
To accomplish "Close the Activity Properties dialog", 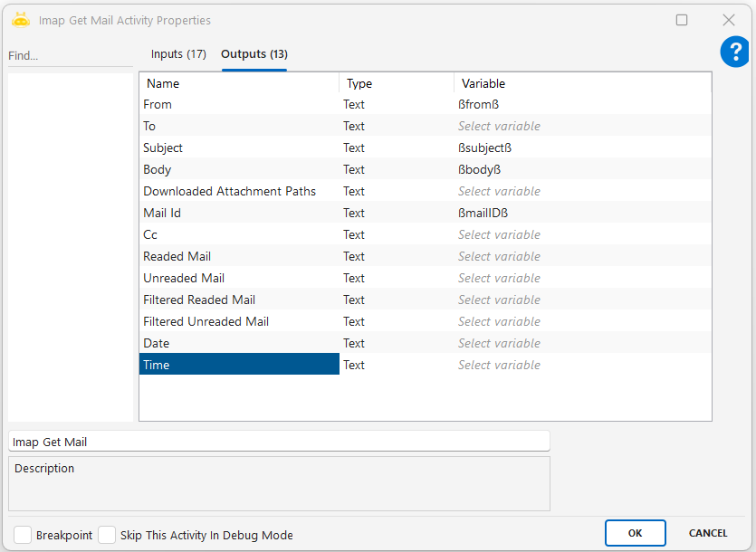I will click(728, 20).
